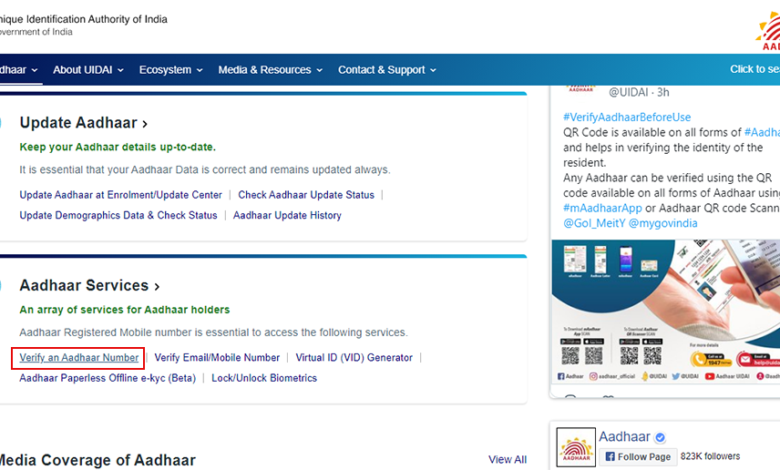Click the #mAadhaarApp hashtag

pyautogui.click(x=602, y=208)
